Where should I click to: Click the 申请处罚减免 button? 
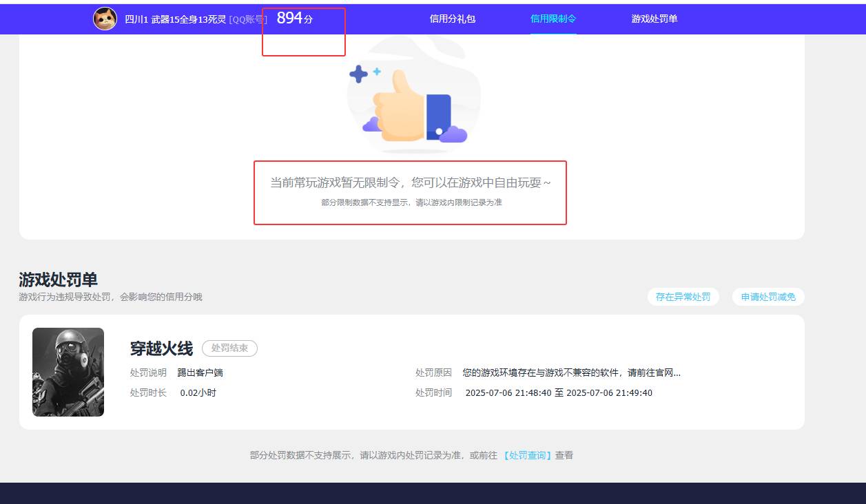coord(767,296)
